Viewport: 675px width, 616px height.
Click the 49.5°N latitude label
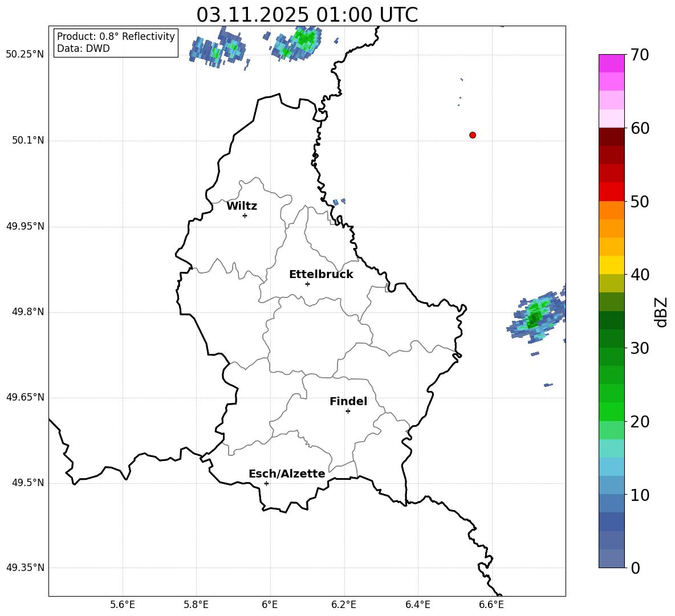click(x=29, y=483)
